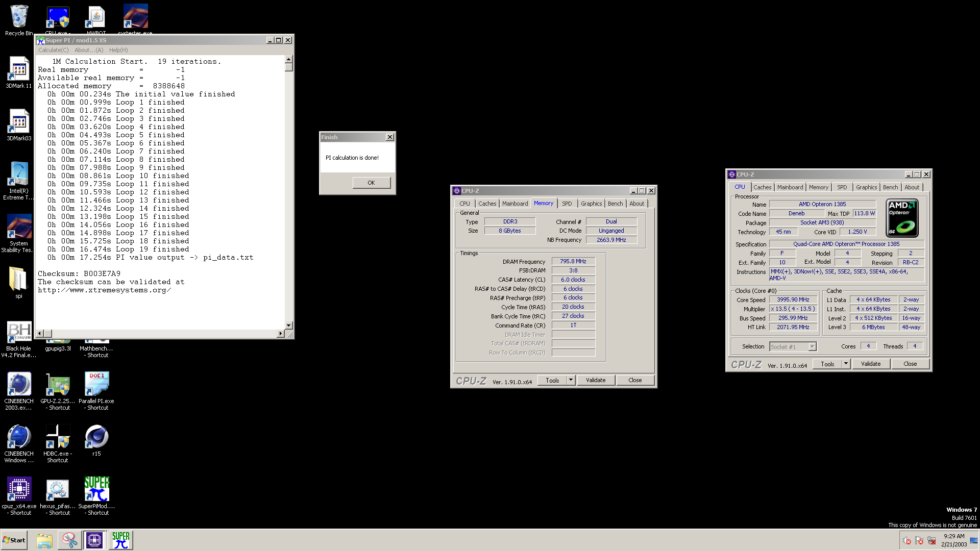
Task: Open SPD tab in right CPU-Z window
Action: [x=842, y=187]
